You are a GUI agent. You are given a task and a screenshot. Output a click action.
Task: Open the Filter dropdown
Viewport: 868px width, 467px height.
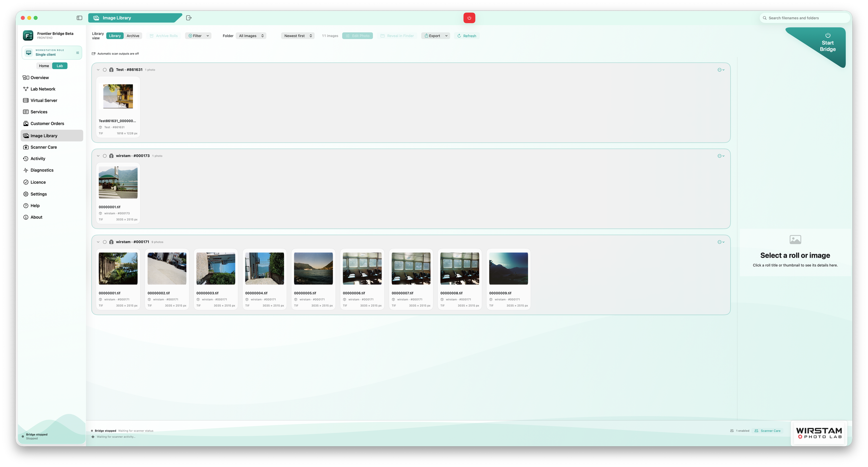coord(198,36)
